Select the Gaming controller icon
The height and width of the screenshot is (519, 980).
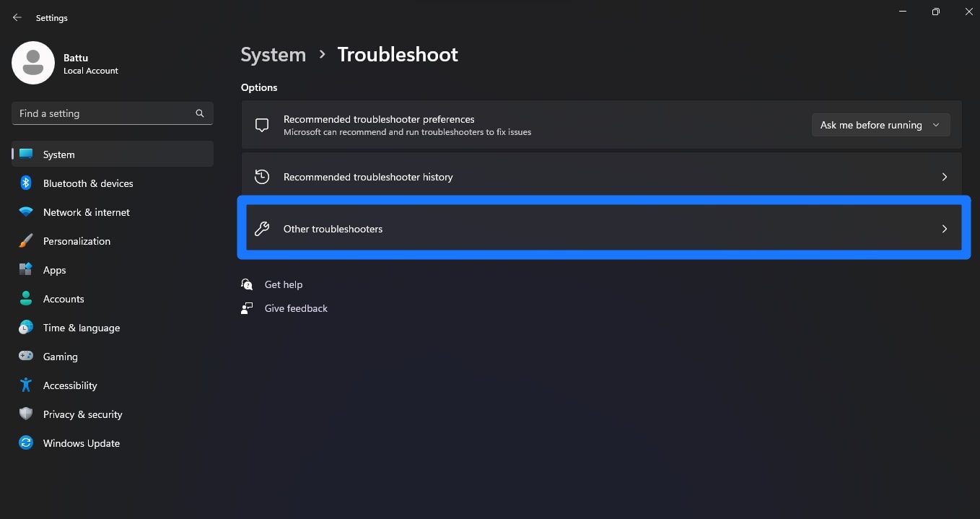25,356
